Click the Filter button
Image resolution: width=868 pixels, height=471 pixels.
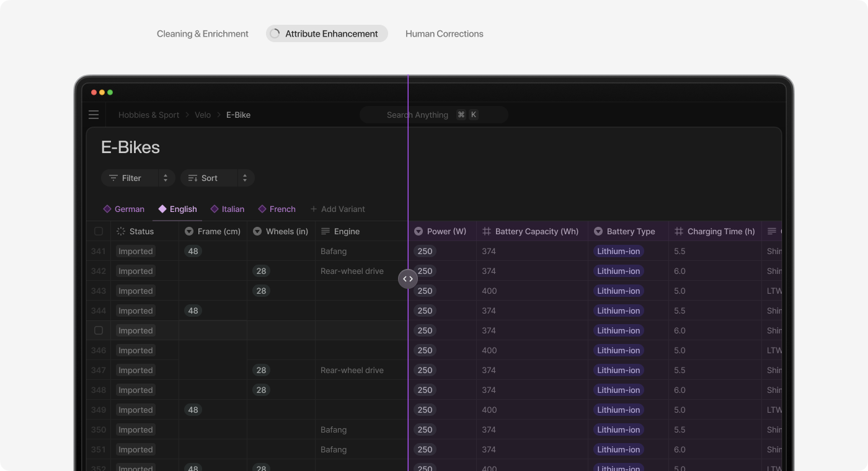point(126,178)
